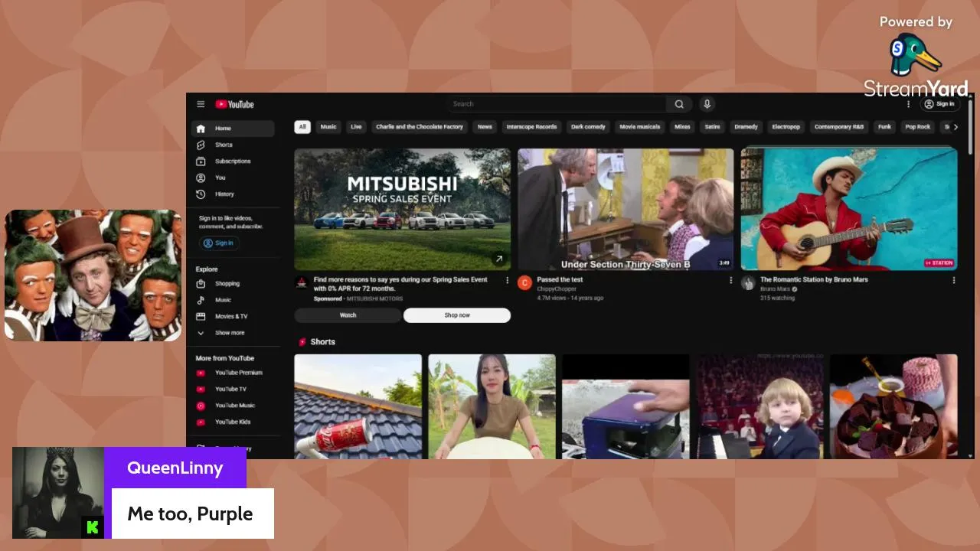Open watch History in sidebar
The width and height of the screenshot is (980, 551).
tap(233, 194)
